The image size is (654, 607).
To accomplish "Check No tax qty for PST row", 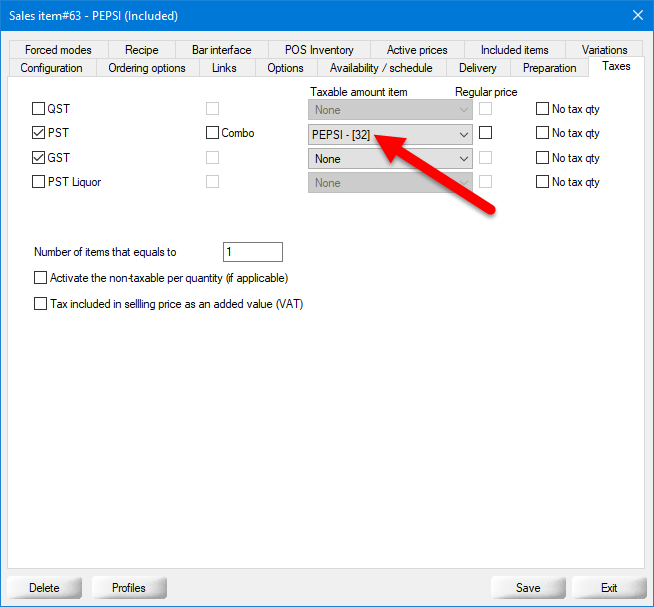I will coord(543,133).
